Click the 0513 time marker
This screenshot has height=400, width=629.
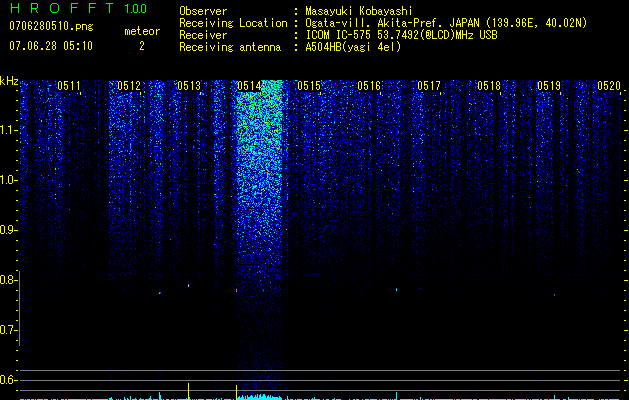[189, 86]
